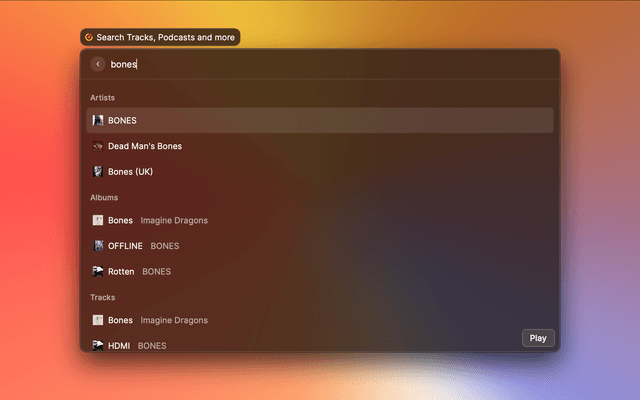Viewport: 640px width, 400px height.
Task: Click Imagine Dragons subtitle in Tracks section
Action: coord(174,320)
